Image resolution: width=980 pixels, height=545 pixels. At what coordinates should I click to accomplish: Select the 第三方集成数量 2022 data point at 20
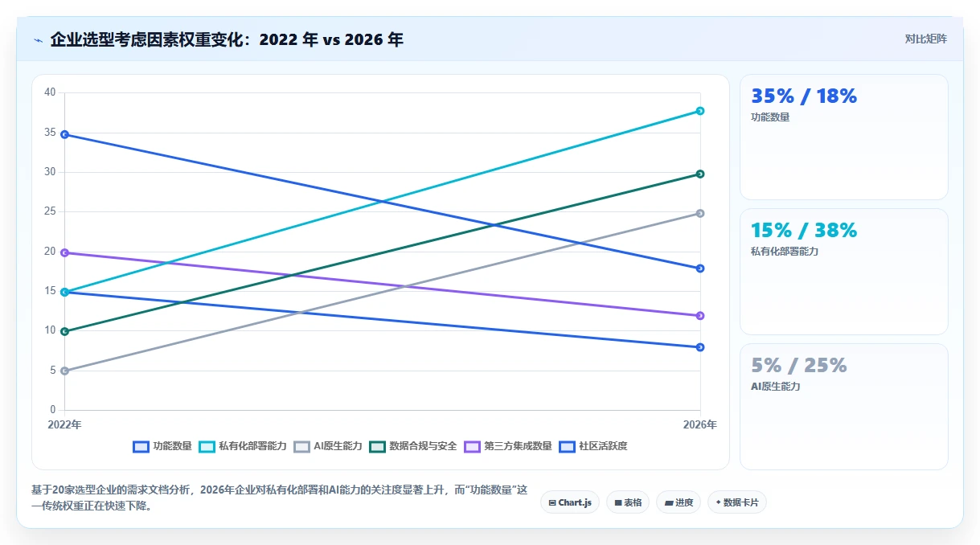[x=64, y=252]
